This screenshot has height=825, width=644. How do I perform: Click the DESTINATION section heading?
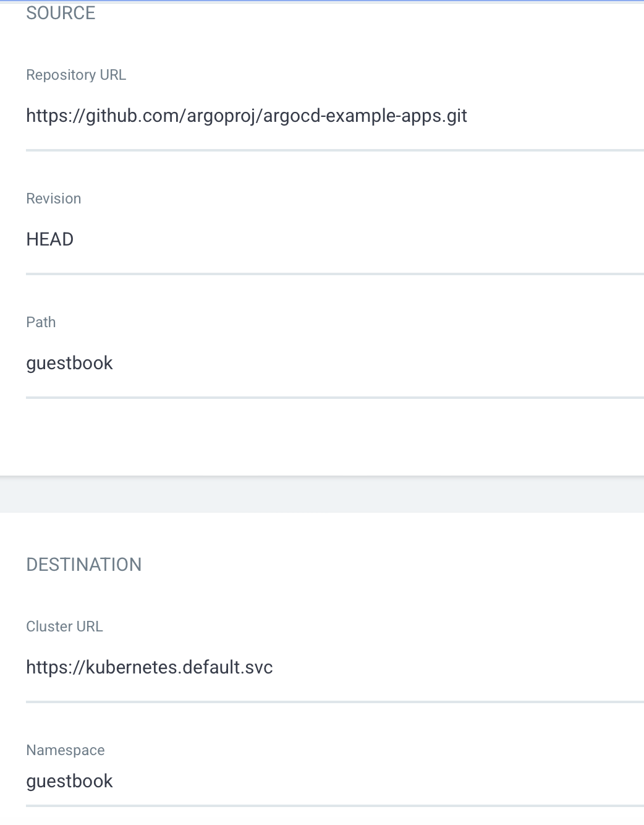[x=84, y=565]
